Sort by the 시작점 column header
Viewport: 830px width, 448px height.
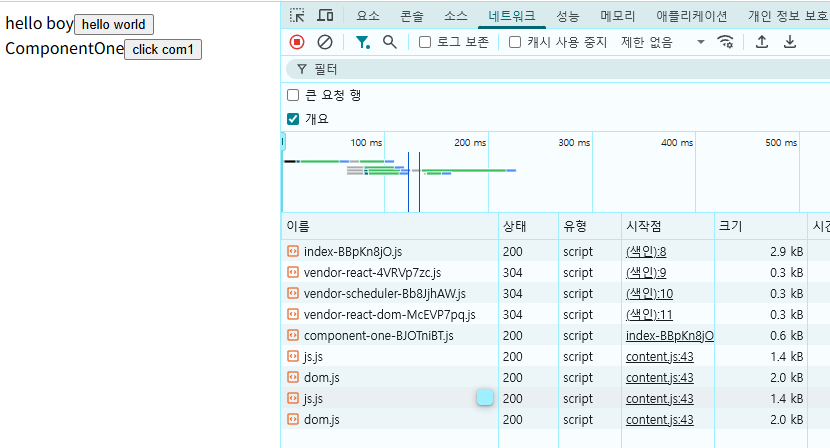pos(668,226)
